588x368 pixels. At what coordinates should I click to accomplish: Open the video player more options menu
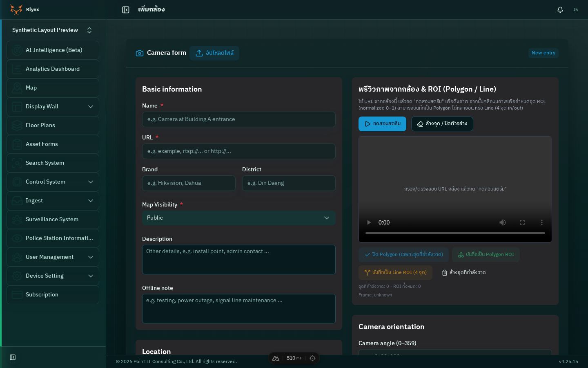(542, 222)
